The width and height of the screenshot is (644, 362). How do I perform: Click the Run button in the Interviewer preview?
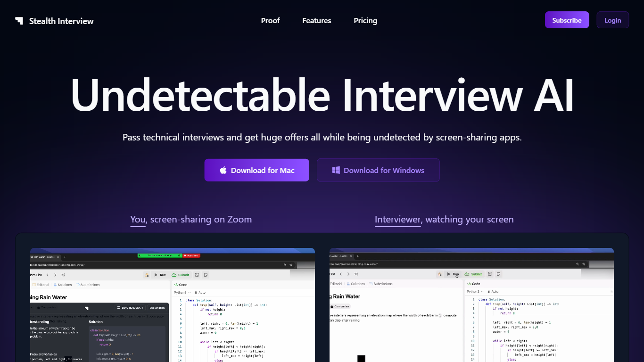(x=453, y=274)
